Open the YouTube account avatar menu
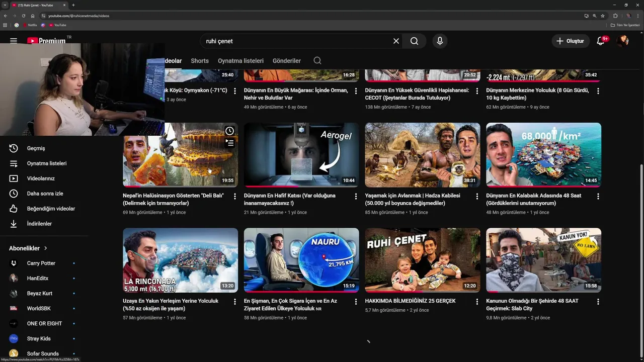Viewport: 644px width, 362px height. (623, 41)
